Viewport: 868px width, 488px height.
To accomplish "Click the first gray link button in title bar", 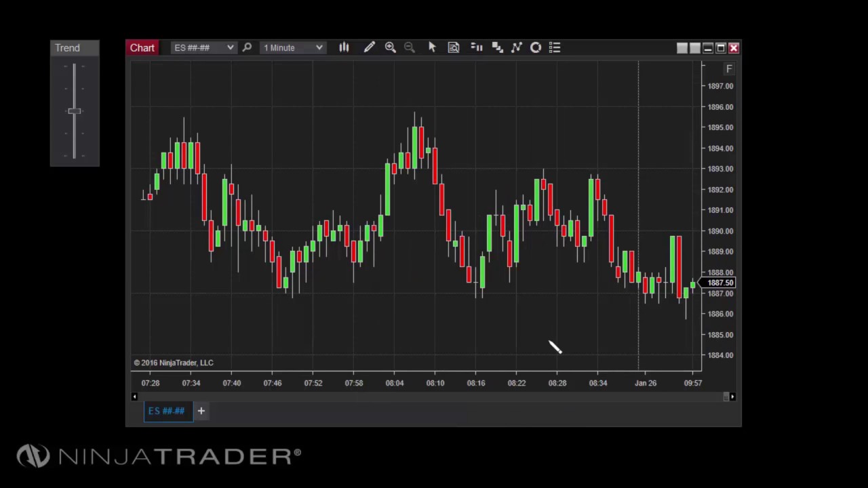I will click(682, 48).
